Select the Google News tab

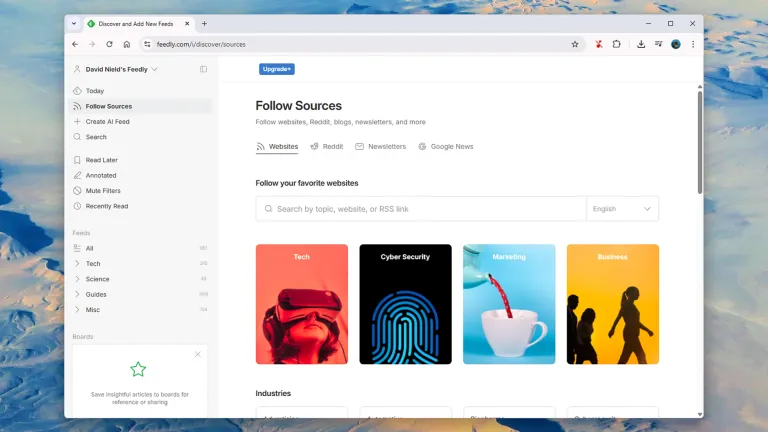tap(446, 147)
